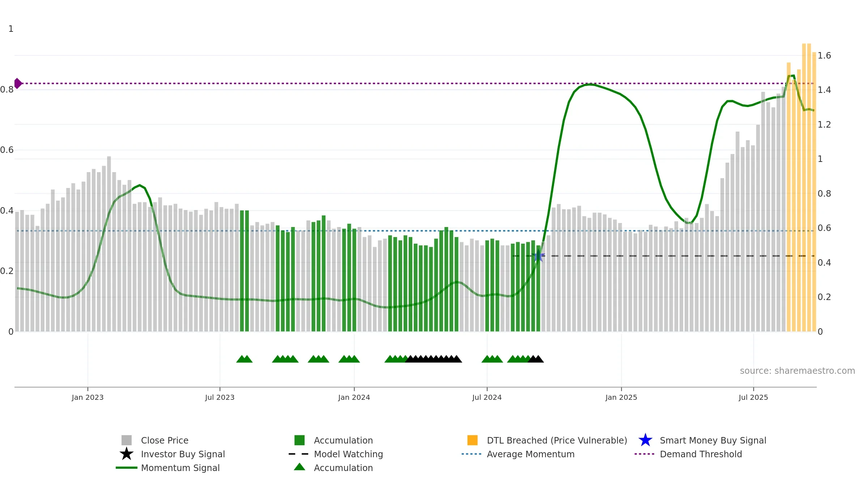
Task: Click the purple diamond Demand Threshold marker
Action: pos(17,84)
